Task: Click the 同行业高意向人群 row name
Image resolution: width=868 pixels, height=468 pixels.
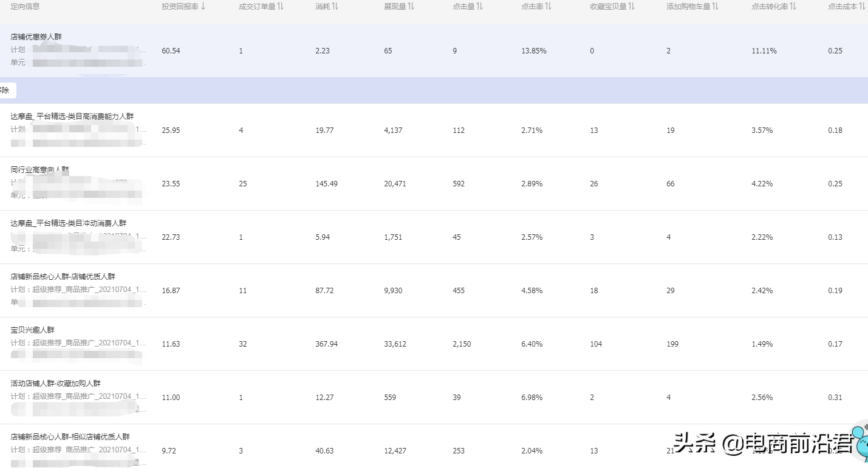Action: (x=39, y=170)
